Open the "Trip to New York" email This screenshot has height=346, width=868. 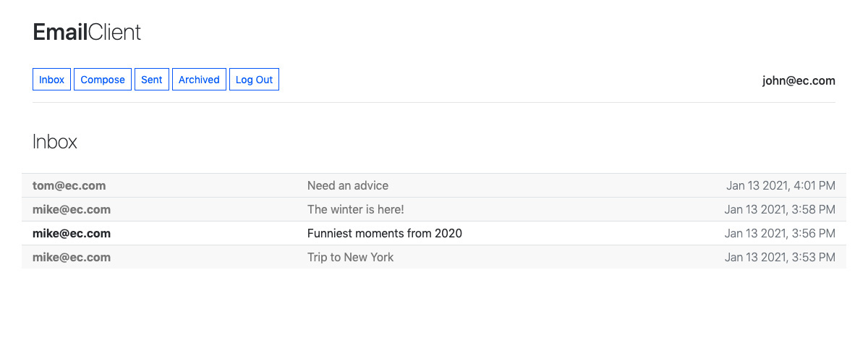tap(350, 257)
